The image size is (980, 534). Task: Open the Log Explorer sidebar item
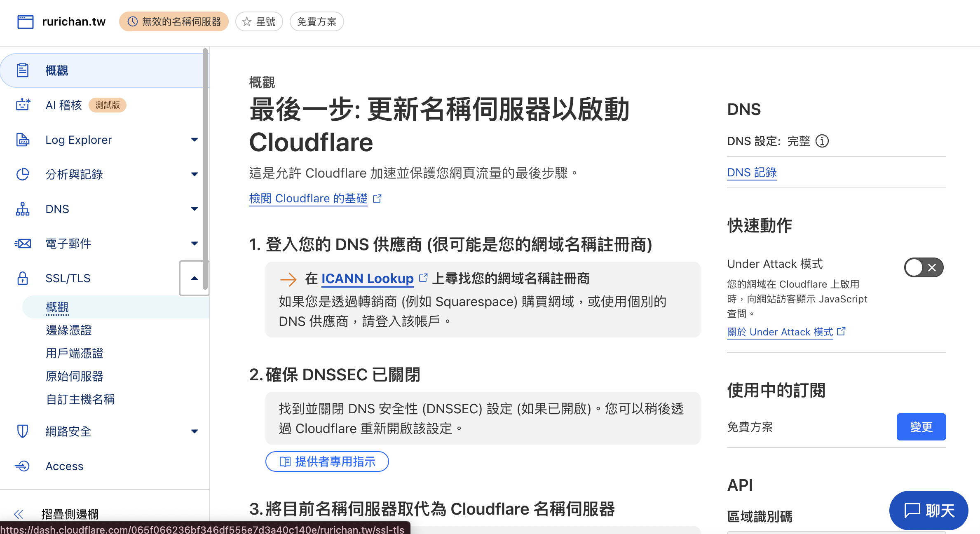[79, 140]
